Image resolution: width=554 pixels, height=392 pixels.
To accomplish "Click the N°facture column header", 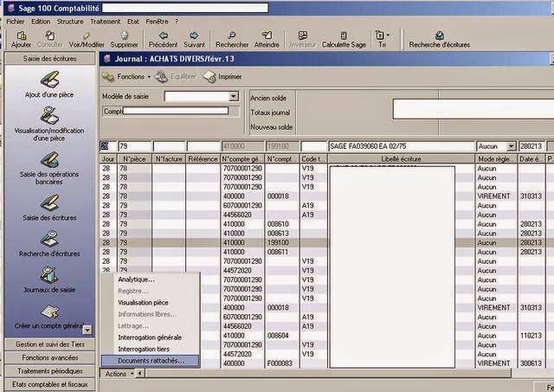I will coord(169,159).
